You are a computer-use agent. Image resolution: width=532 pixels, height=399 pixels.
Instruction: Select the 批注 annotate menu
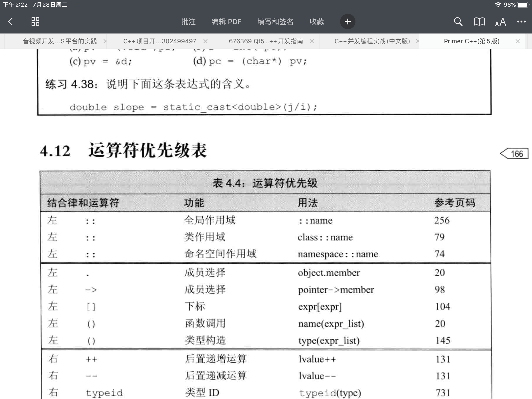pyautogui.click(x=188, y=22)
